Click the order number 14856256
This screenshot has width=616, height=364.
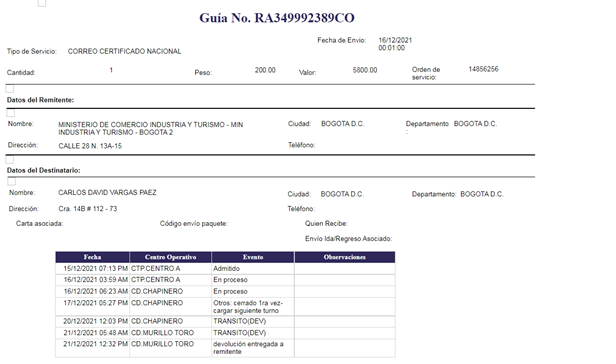point(483,69)
